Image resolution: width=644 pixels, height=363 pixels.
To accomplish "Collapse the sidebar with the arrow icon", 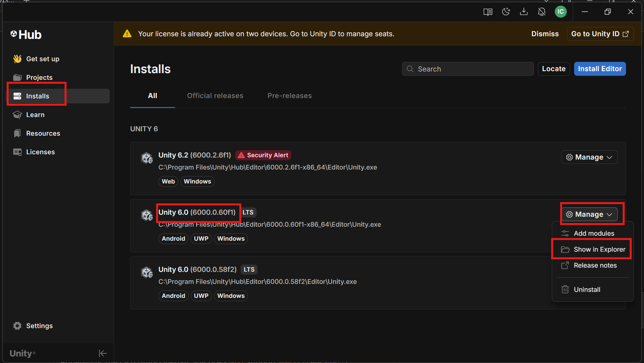I will pos(103,353).
